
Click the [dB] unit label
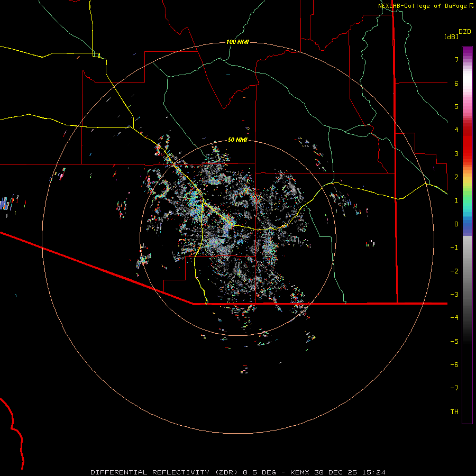click(x=451, y=37)
